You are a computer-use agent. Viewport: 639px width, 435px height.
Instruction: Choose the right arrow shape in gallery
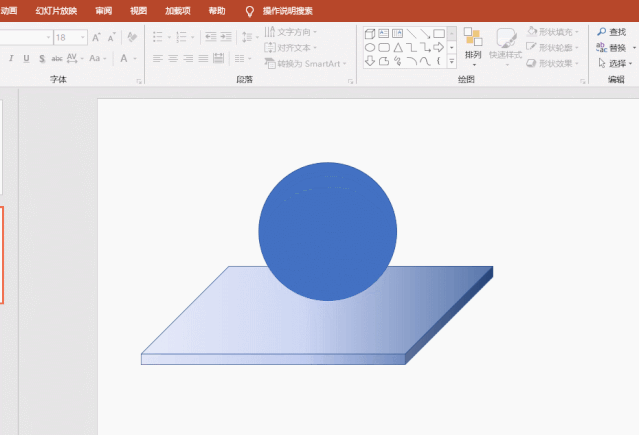(x=438, y=47)
